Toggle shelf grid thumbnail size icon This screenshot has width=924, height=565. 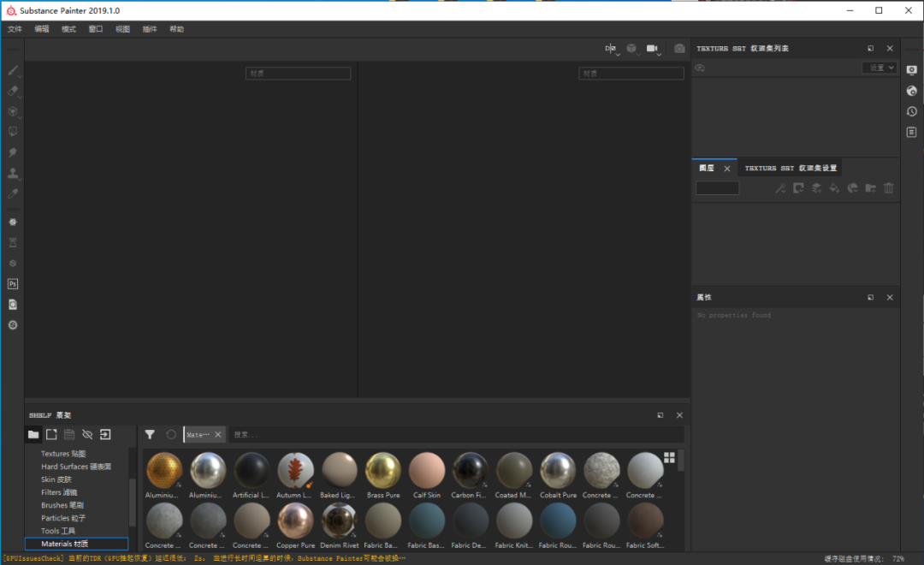pos(669,458)
